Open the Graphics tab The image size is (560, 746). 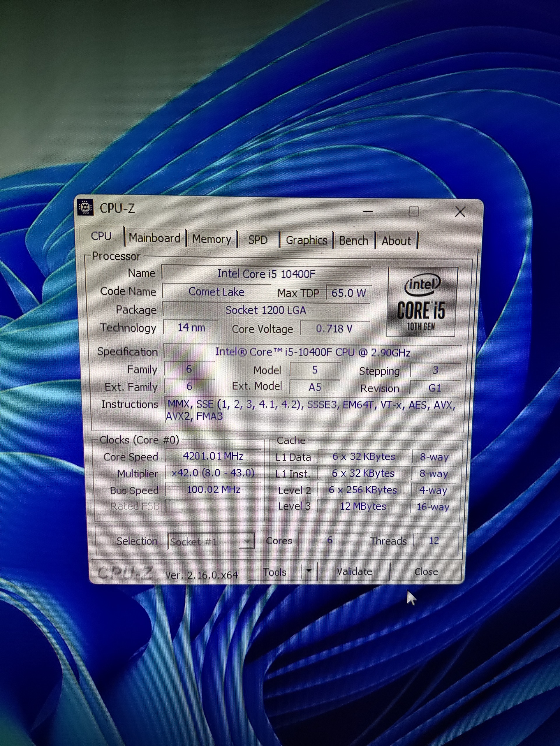pyautogui.click(x=306, y=240)
